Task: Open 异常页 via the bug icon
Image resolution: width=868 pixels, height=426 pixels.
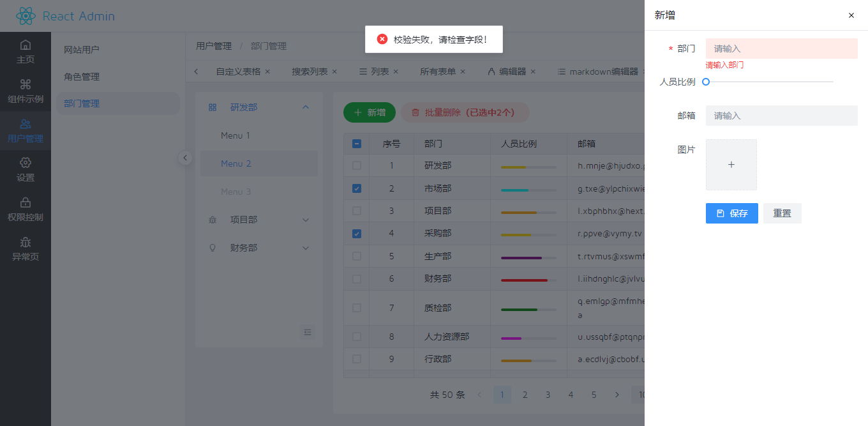Action: (26, 241)
